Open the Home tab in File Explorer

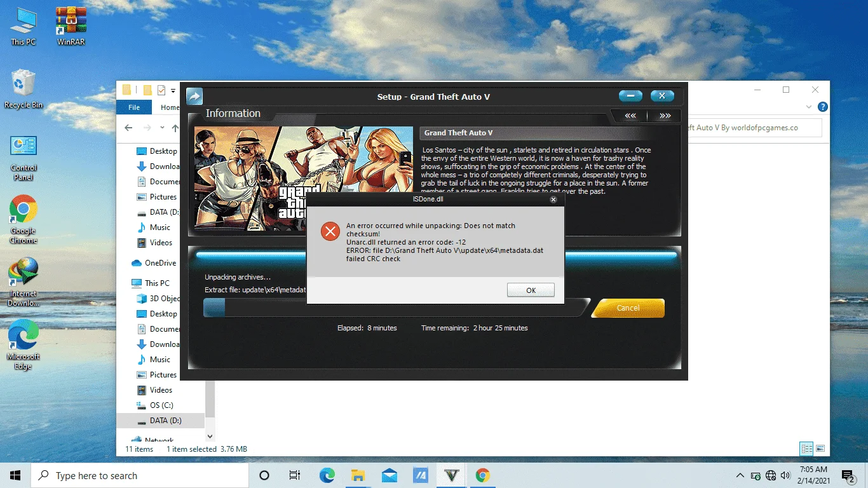(x=169, y=107)
